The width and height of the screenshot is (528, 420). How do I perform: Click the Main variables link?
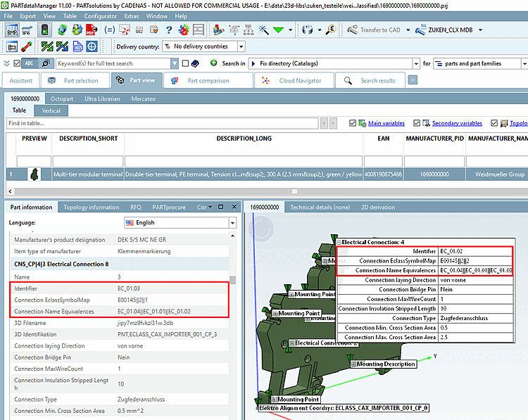[386, 123]
